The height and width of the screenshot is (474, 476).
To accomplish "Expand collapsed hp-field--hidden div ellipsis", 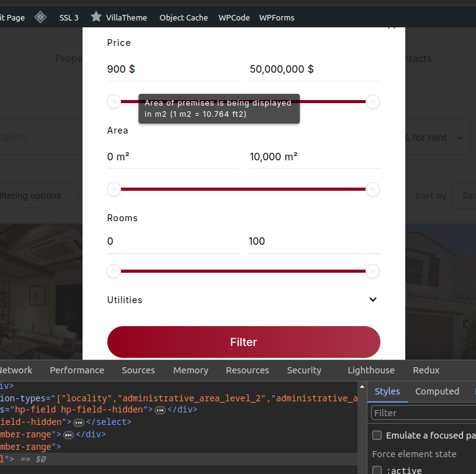I will 159,410.
